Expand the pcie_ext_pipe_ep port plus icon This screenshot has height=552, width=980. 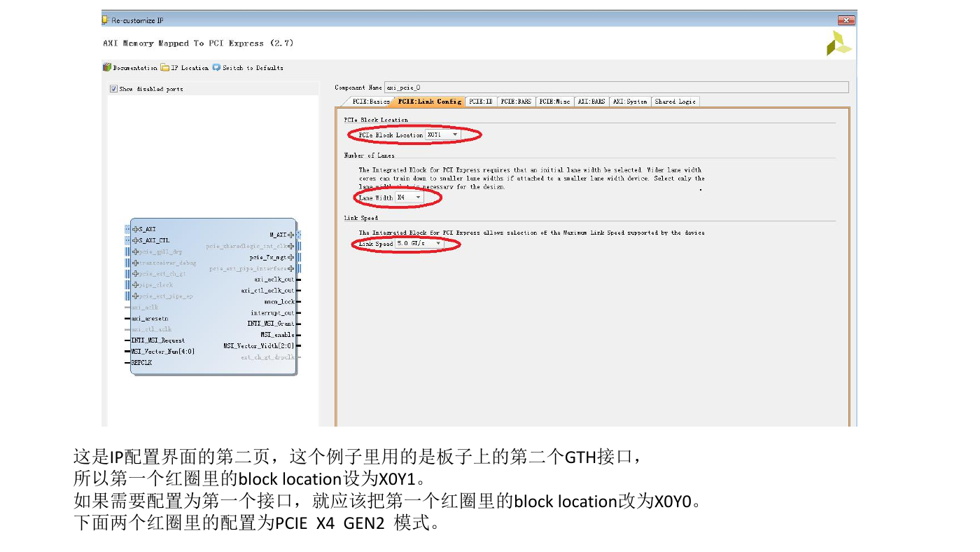136,296
